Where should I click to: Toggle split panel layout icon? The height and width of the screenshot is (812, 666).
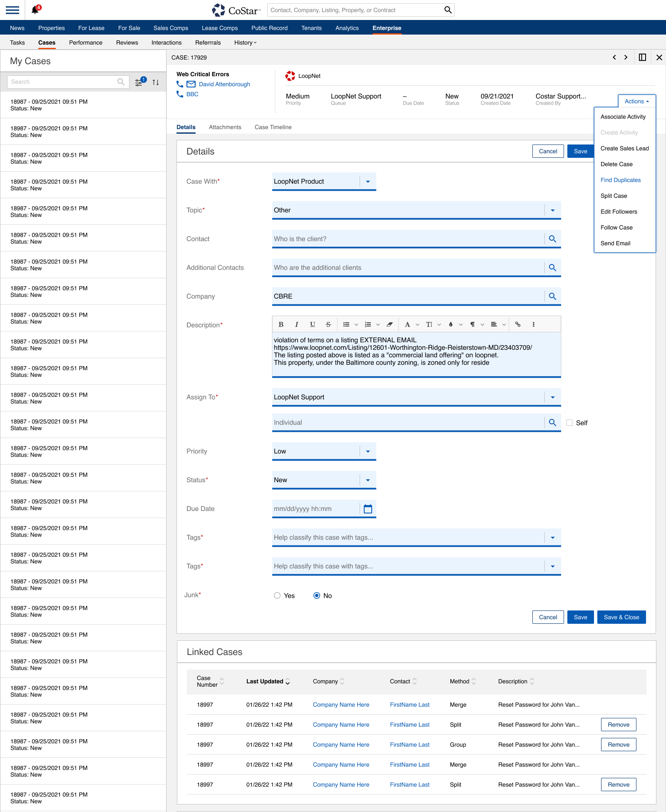click(x=642, y=57)
